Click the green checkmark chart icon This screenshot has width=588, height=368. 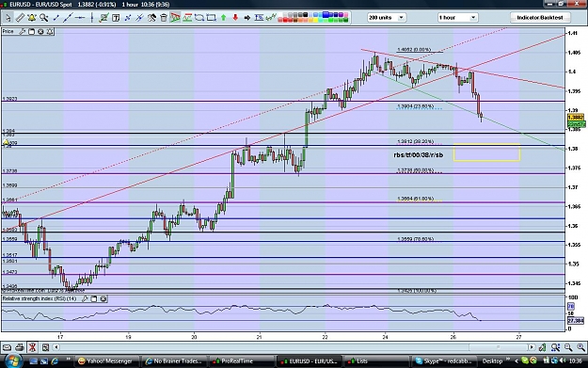tap(103, 17)
